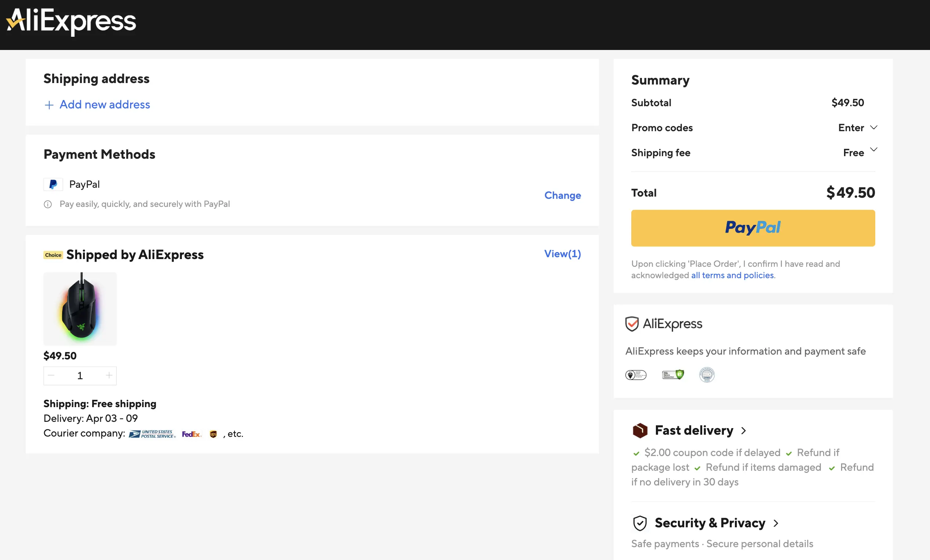
Task: Click the Choice badge icon
Action: [x=53, y=255]
